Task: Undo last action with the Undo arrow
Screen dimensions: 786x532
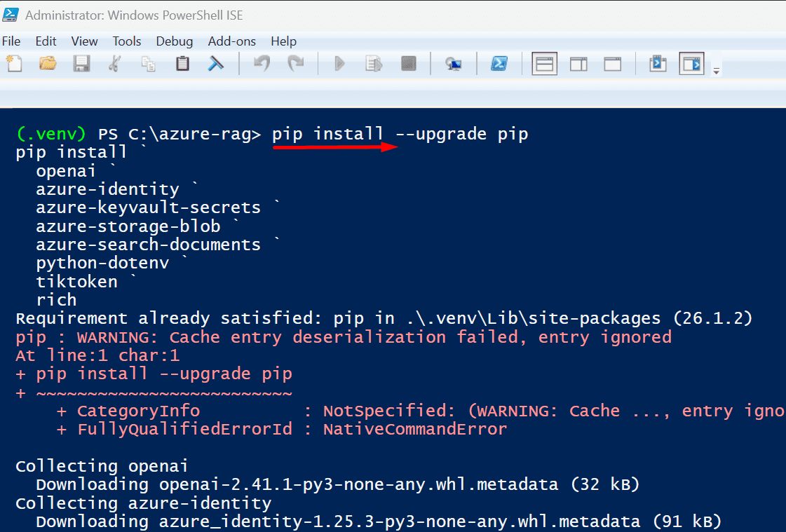Action: (262, 64)
